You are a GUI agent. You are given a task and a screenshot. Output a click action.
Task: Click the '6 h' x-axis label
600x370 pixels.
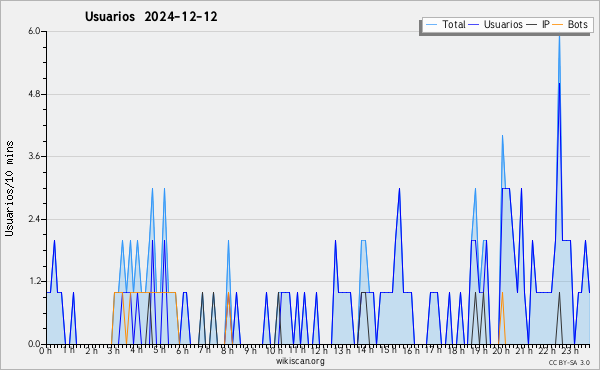(x=182, y=350)
